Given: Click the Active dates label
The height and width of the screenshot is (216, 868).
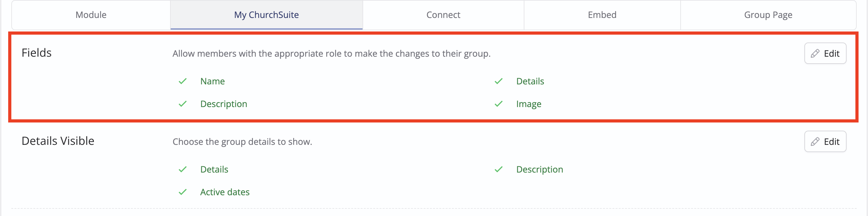Looking at the screenshot, I should click(x=225, y=192).
